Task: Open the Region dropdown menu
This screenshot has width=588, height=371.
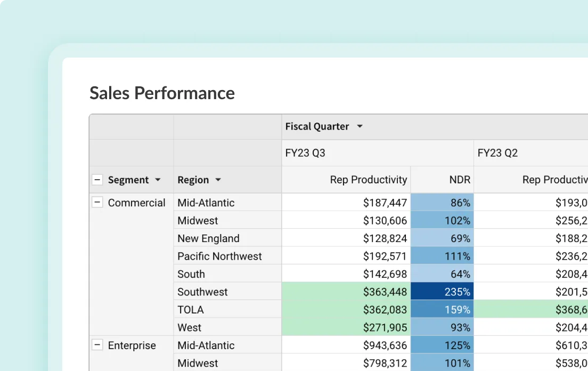Action: coord(217,180)
